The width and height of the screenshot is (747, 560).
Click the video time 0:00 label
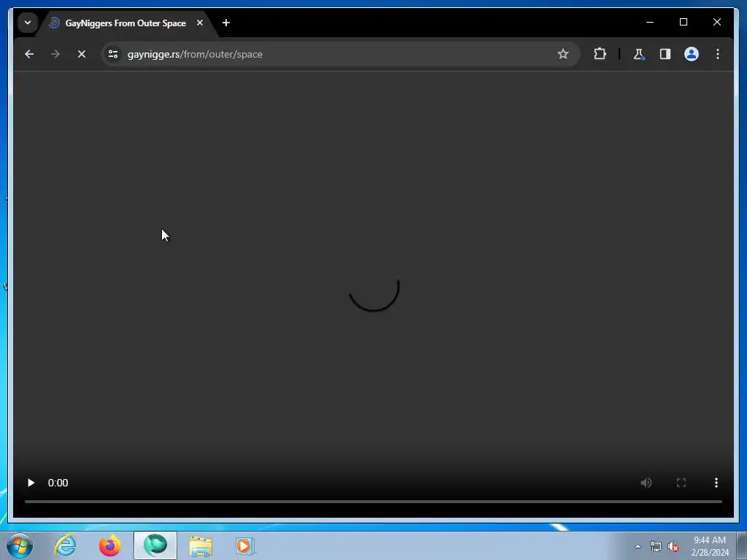(x=58, y=483)
